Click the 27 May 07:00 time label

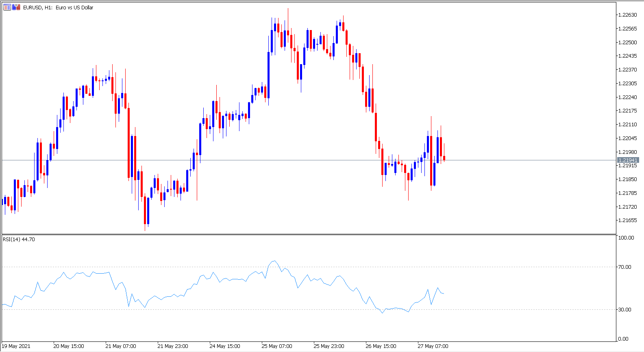tap(433, 346)
